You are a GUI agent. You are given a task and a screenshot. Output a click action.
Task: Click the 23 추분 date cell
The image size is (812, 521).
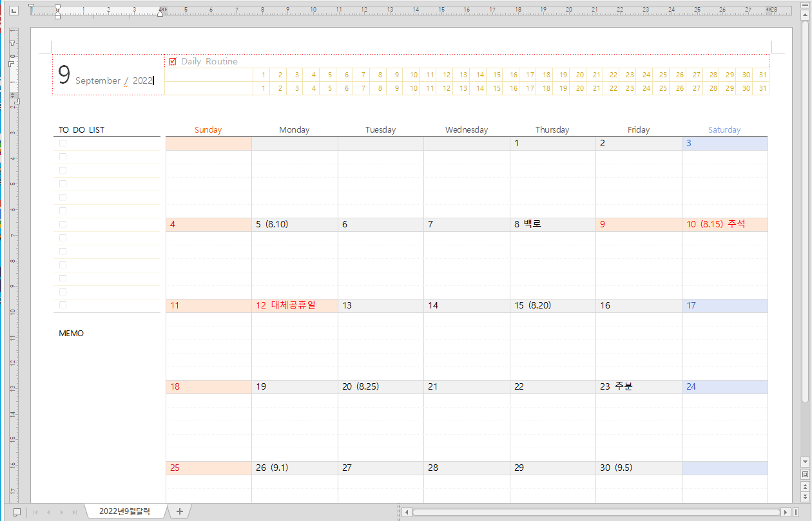click(639, 387)
